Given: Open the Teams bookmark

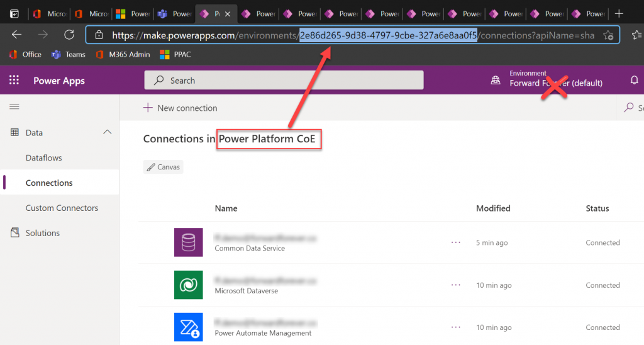Looking at the screenshot, I should (68, 54).
